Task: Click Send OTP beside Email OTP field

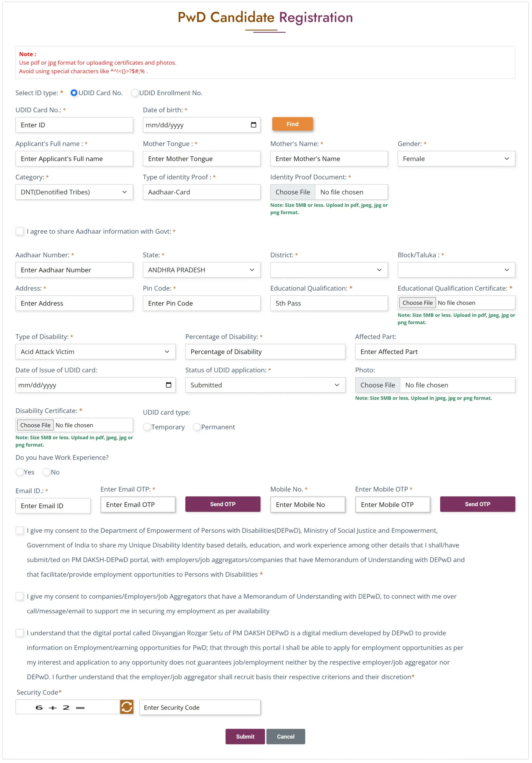Action: pyautogui.click(x=223, y=504)
